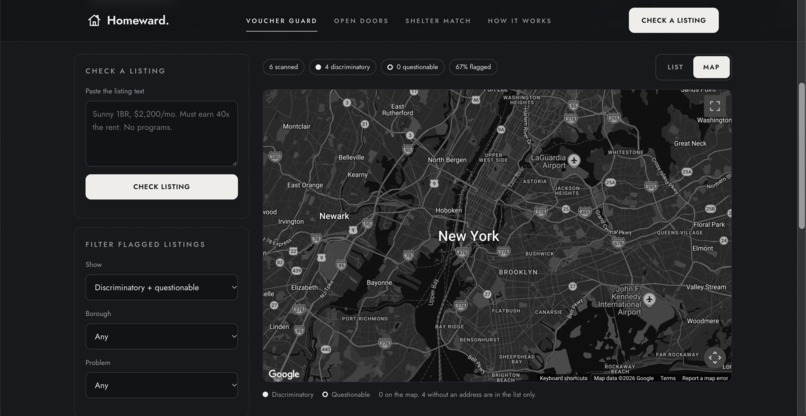Image resolution: width=806 pixels, height=416 pixels.
Task: Open the Borough dropdown
Action: [x=161, y=336]
